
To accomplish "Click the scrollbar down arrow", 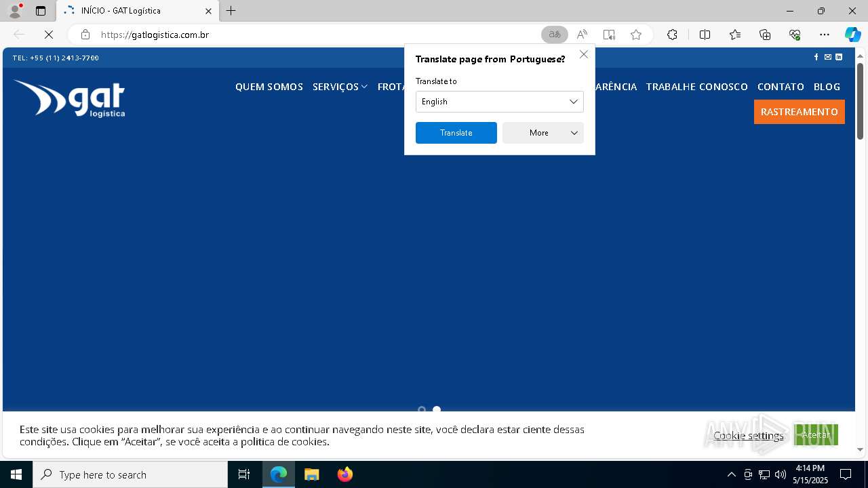I will (x=860, y=449).
